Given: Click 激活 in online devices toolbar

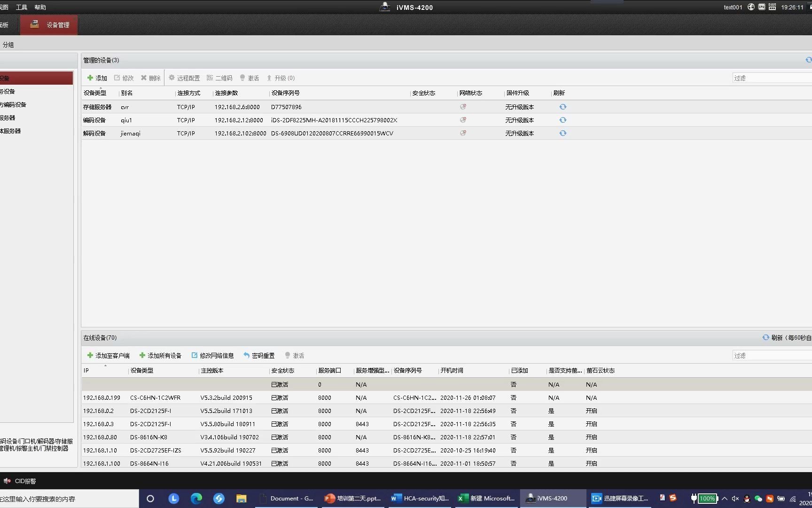Looking at the screenshot, I should (x=295, y=356).
